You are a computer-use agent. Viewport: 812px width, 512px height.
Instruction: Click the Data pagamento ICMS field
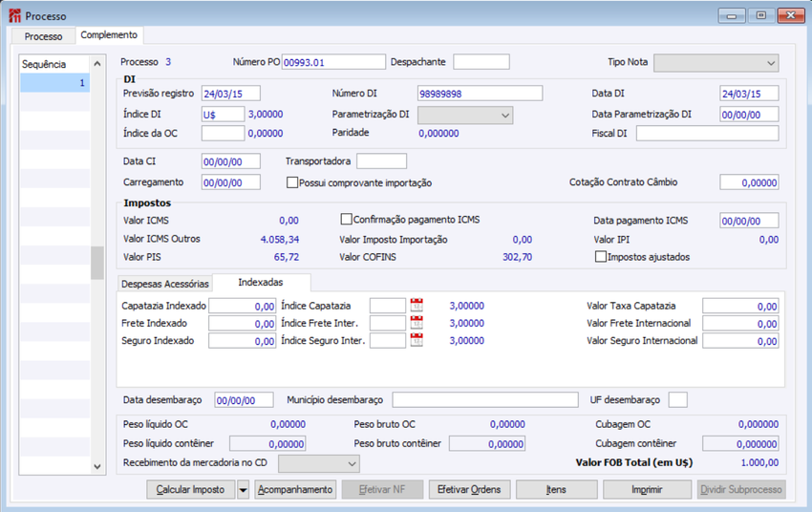(x=749, y=221)
